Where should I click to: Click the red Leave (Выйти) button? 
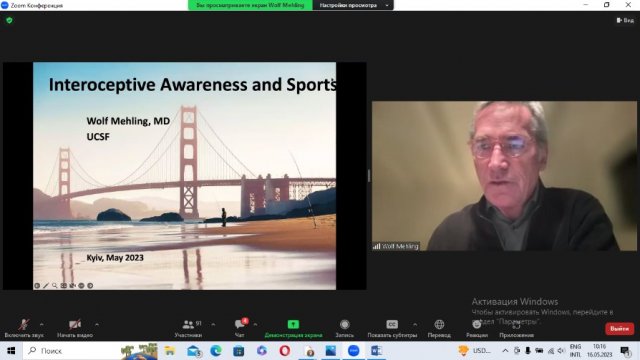point(619,329)
